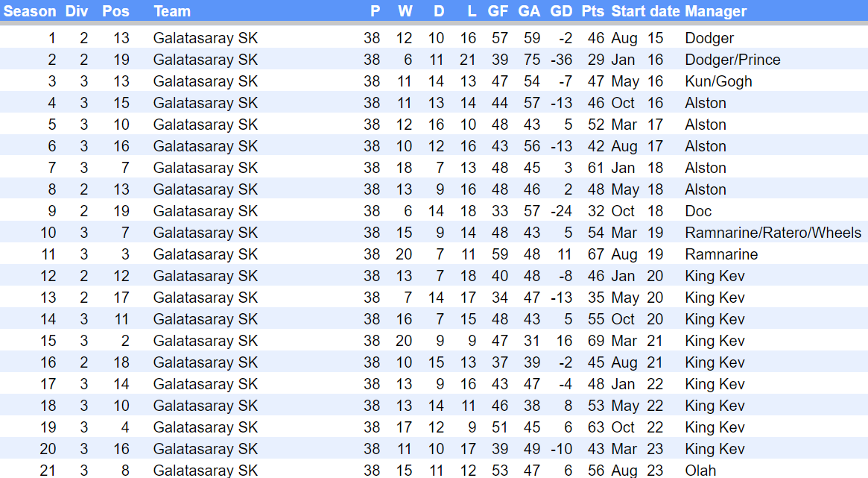
Task: Click the GF column header
Action: point(498,11)
